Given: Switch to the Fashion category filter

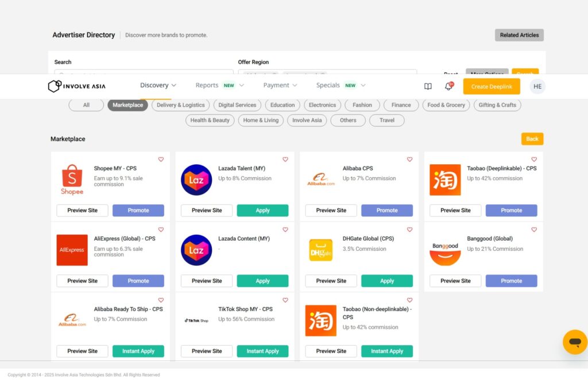Looking at the screenshot, I should 362,105.
